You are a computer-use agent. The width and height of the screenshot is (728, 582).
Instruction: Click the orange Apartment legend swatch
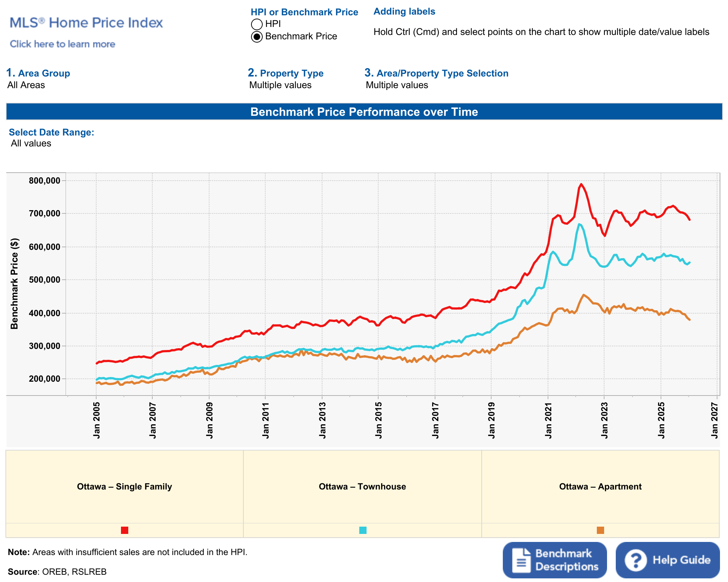[600, 530]
